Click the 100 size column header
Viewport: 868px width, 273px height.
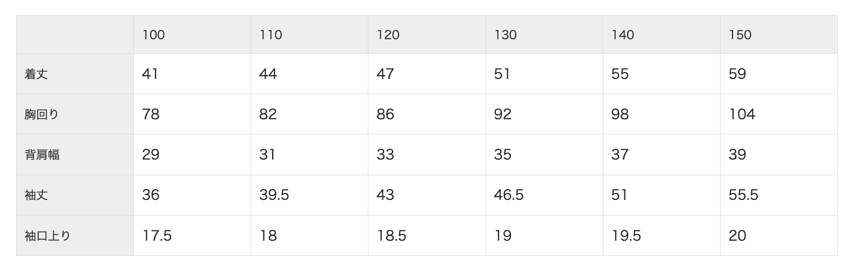click(x=153, y=35)
